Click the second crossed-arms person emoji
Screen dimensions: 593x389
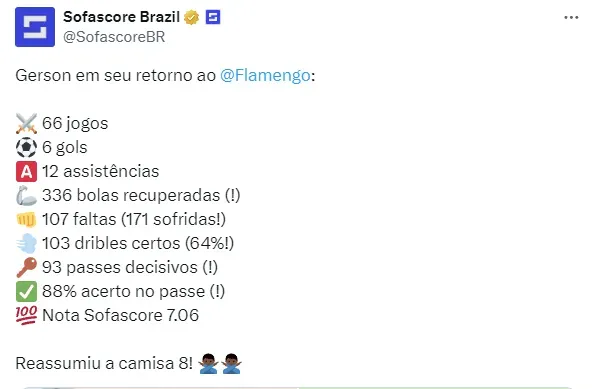click(231, 364)
